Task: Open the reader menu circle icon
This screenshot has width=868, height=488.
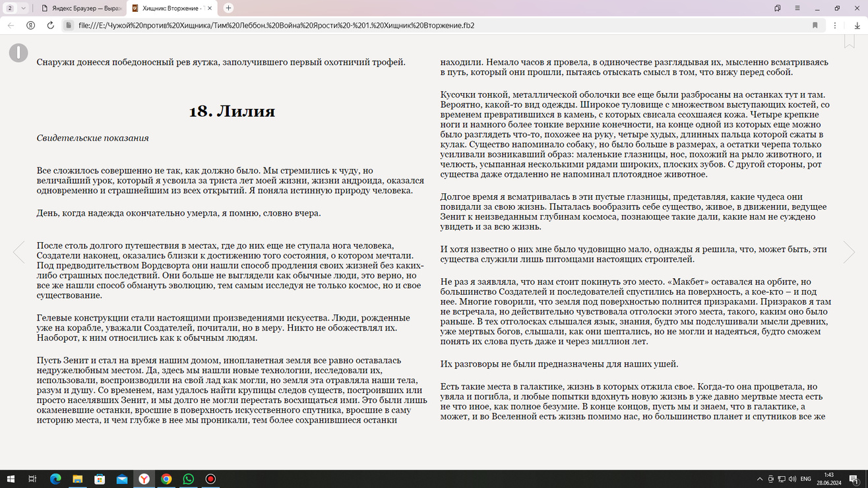Action: coord(18,53)
